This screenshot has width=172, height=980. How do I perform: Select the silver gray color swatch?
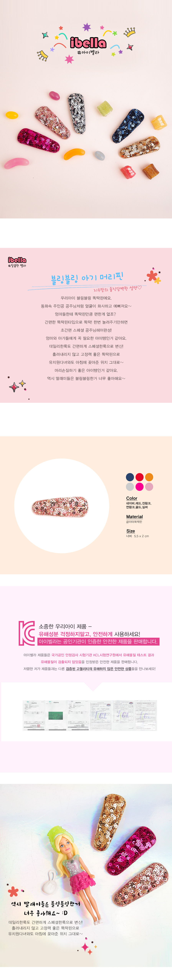pos(130,487)
